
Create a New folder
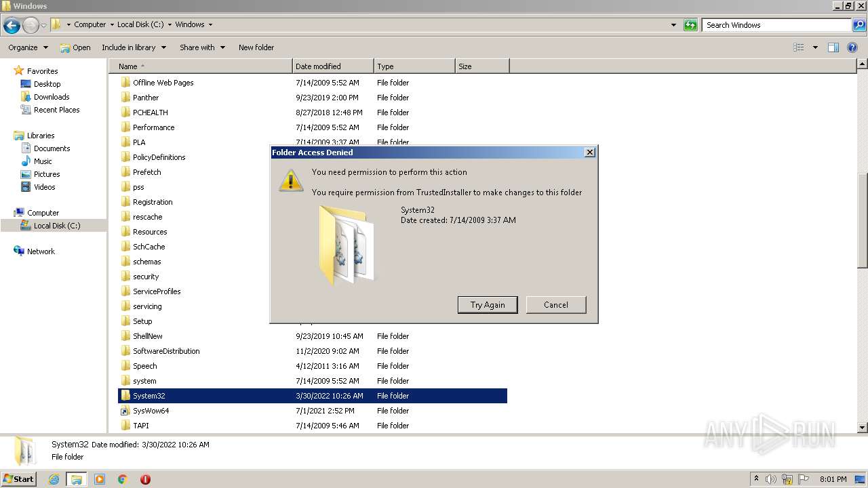[x=256, y=47]
